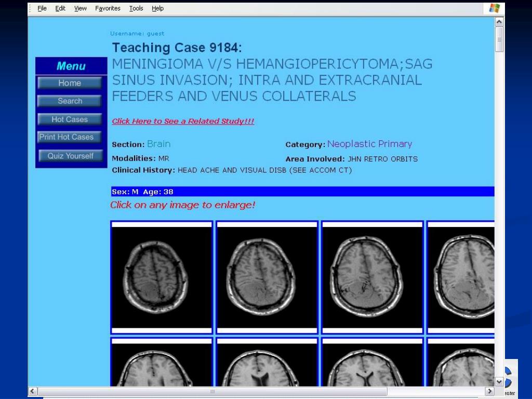
Task: Open the Neoplastic Primary category link
Action: (369, 144)
